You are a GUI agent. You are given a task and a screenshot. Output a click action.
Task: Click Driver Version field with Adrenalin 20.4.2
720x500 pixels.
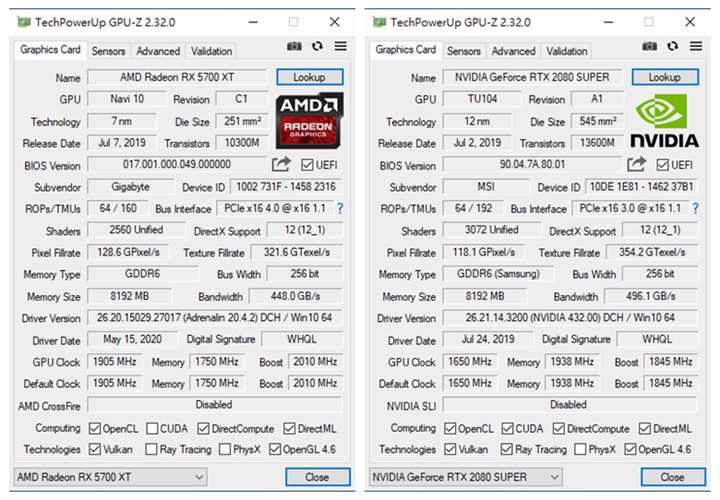tap(214, 317)
